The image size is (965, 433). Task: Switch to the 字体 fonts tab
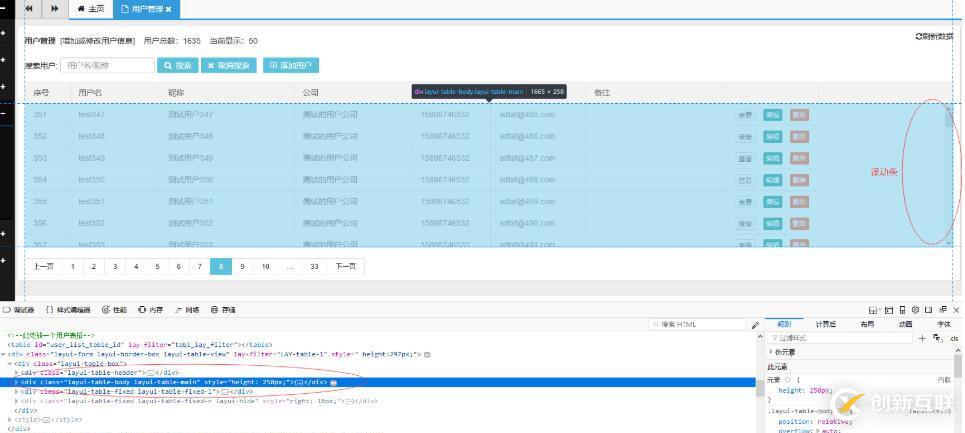[943, 324]
